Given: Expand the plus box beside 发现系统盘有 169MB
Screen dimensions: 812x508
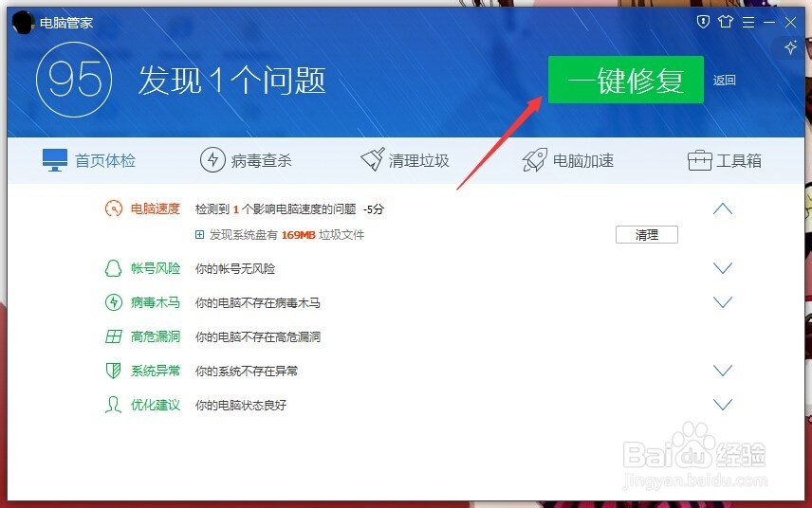Looking at the screenshot, I should [199, 235].
